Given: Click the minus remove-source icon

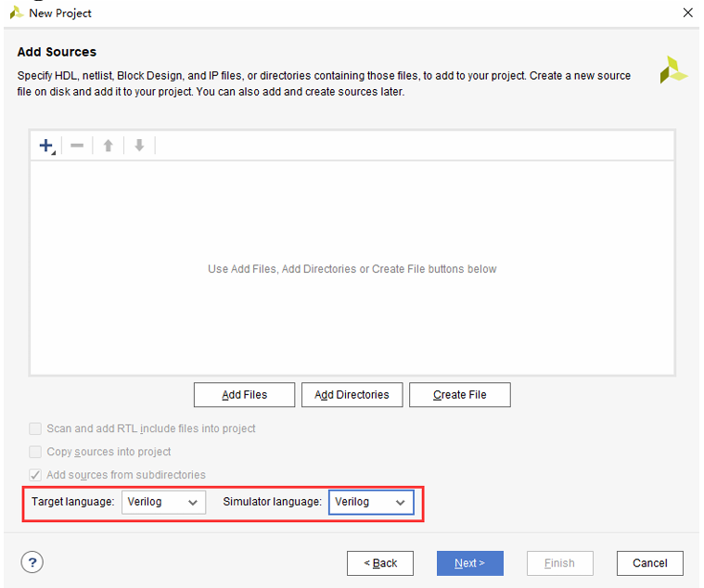Looking at the screenshot, I should point(77,146).
